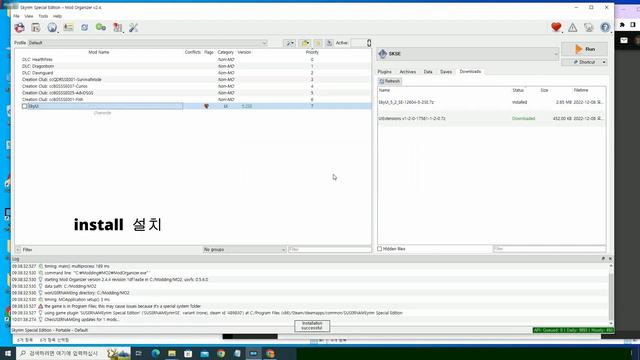Switch to the Plugins tab
Viewport: 640px width, 360px height.
384,72
